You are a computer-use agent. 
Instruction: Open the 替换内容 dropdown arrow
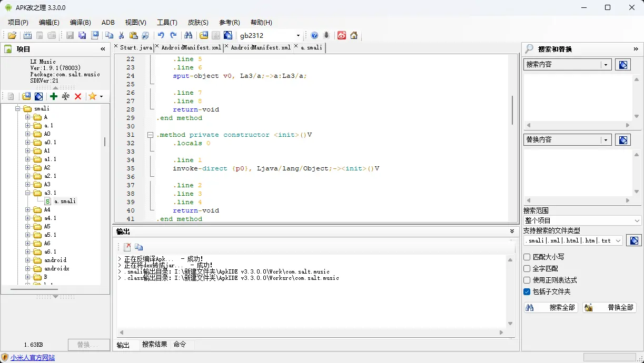606,140
